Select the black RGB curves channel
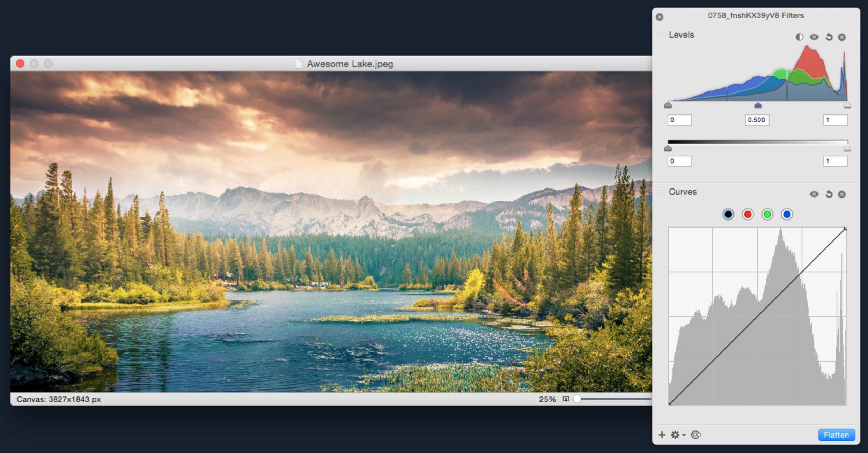Viewport: 868px width, 453px height. click(x=728, y=214)
